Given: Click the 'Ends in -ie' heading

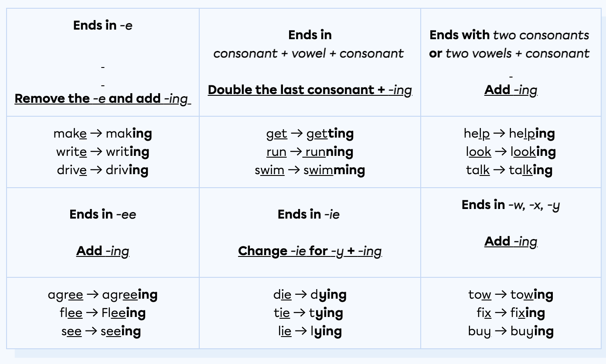Looking at the screenshot, I should [309, 214].
